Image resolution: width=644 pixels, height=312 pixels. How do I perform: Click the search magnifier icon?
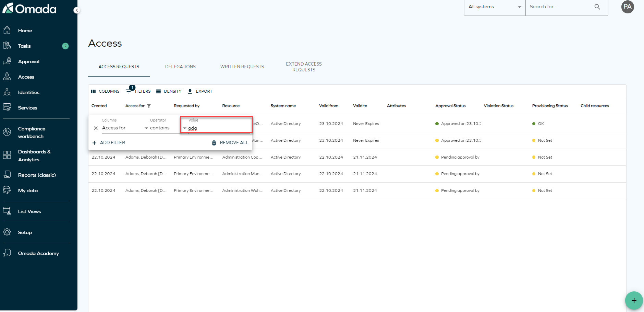597,7
